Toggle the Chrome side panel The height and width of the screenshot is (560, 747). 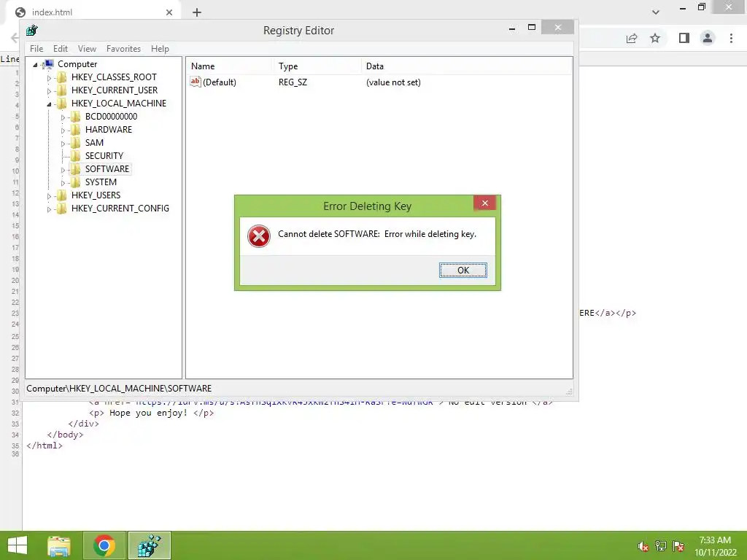pyautogui.click(x=684, y=38)
